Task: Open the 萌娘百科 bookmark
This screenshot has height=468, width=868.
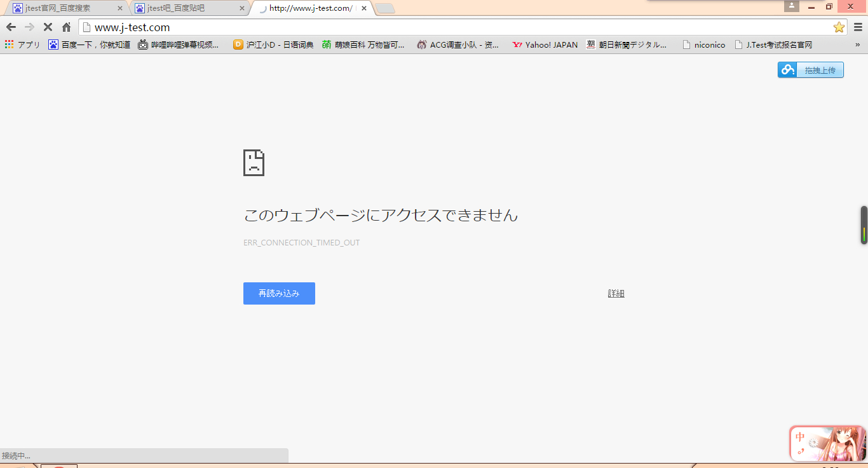Action: [x=363, y=45]
